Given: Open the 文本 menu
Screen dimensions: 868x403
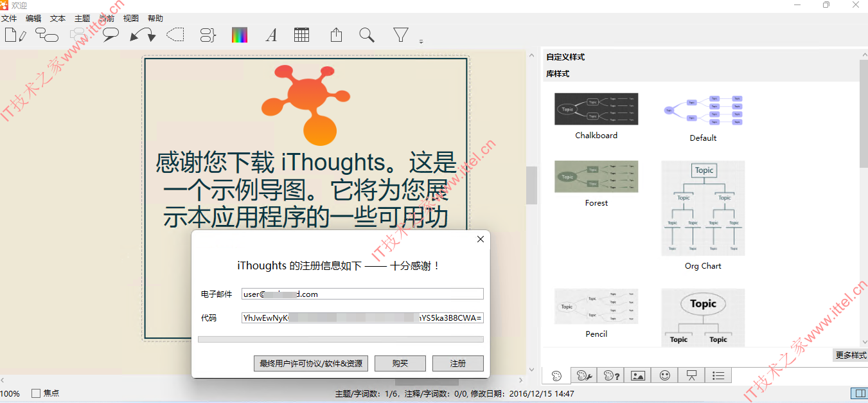Looking at the screenshot, I should tap(58, 19).
